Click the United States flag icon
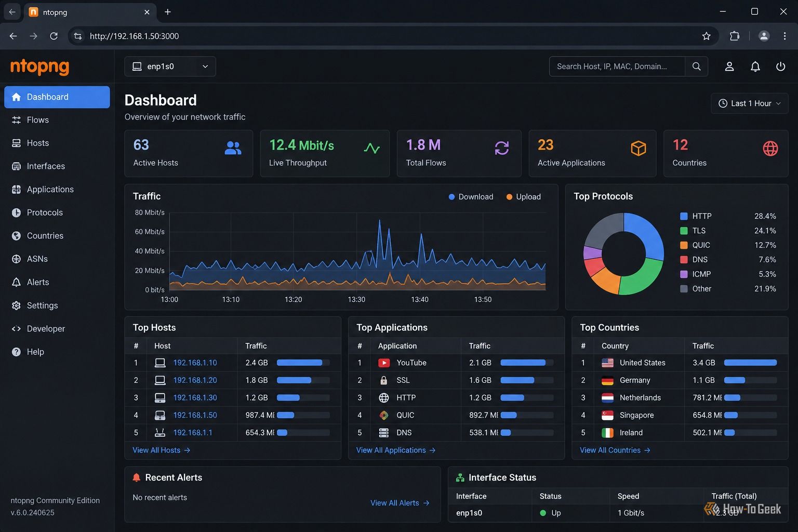Image resolution: width=798 pixels, height=532 pixels. pyautogui.click(x=607, y=363)
